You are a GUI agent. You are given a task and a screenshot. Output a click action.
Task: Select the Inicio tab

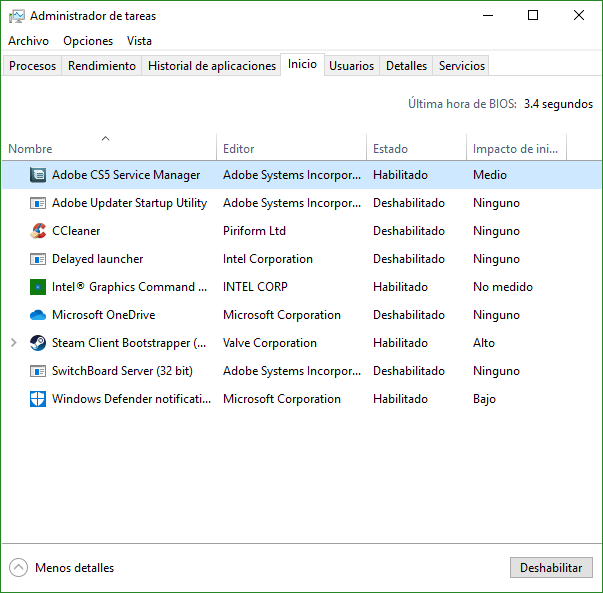[x=302, y=64]
